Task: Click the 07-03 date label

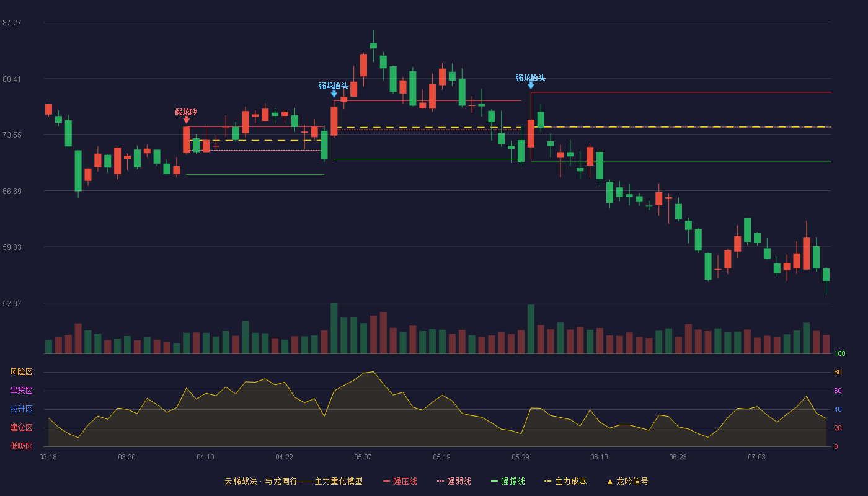Action: 756,457
